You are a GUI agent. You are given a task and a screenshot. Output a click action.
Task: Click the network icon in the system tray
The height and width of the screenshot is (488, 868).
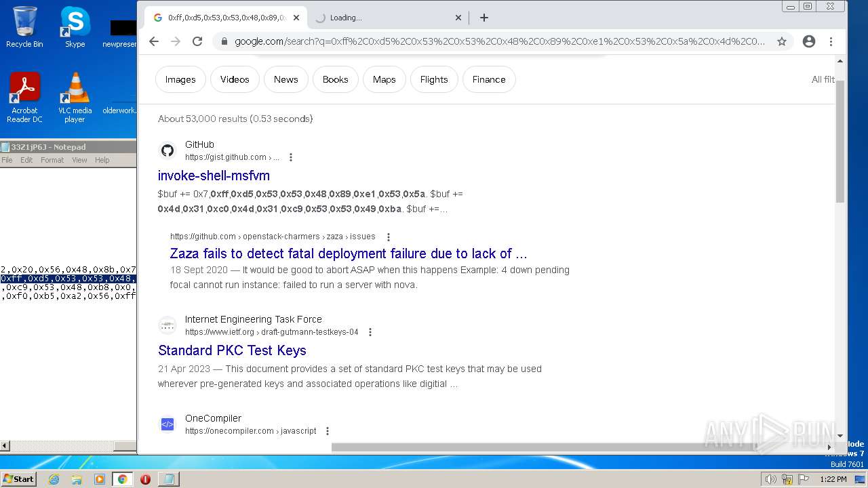point(787,479)
